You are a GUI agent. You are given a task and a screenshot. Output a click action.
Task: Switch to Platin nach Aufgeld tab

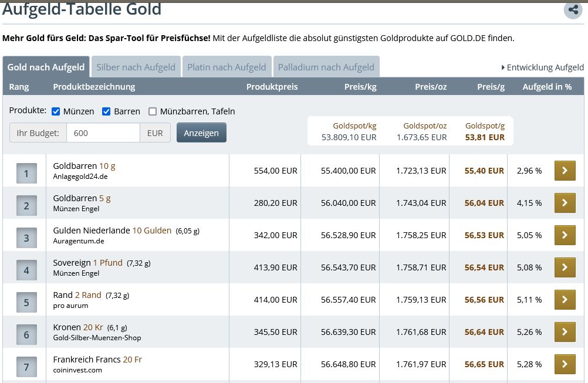click(x=227, y=67)
